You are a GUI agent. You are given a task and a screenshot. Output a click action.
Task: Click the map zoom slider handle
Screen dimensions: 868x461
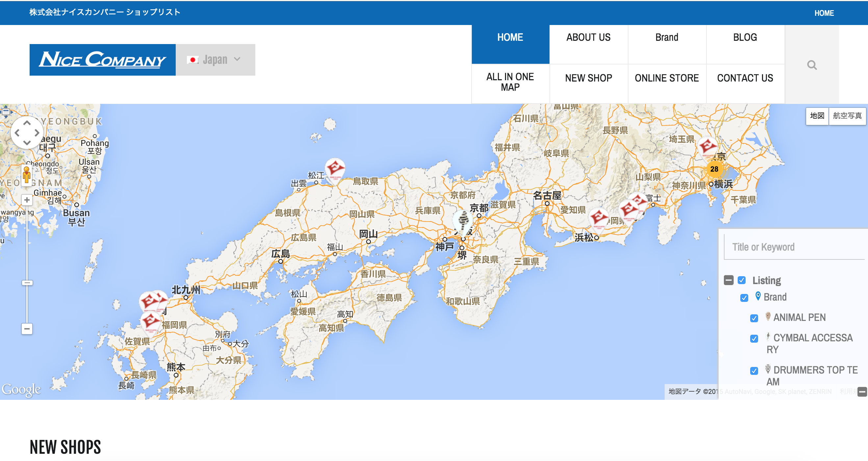click(27, 282)
